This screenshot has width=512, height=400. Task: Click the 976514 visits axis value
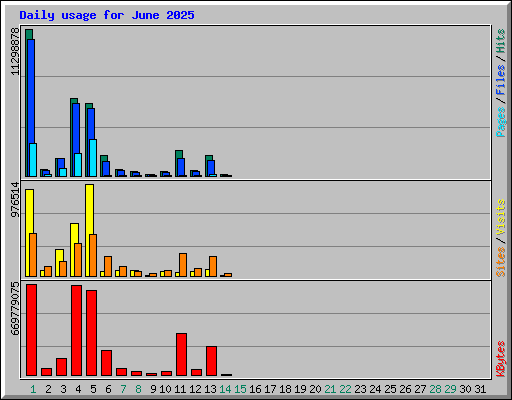[x=15, y=199]
